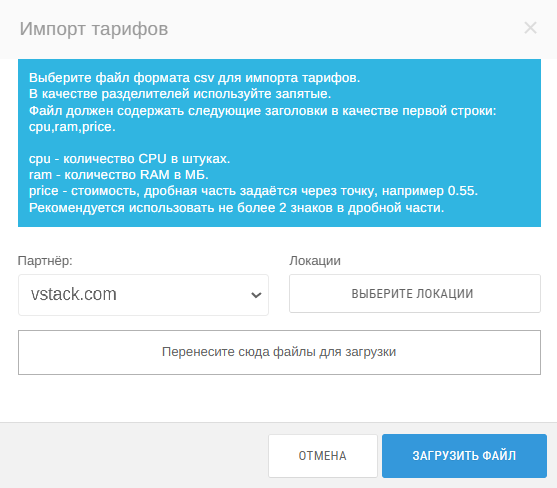Click the ЗАГРУЗИТЬ ФАЙЛ button

[x=464, y=456]
